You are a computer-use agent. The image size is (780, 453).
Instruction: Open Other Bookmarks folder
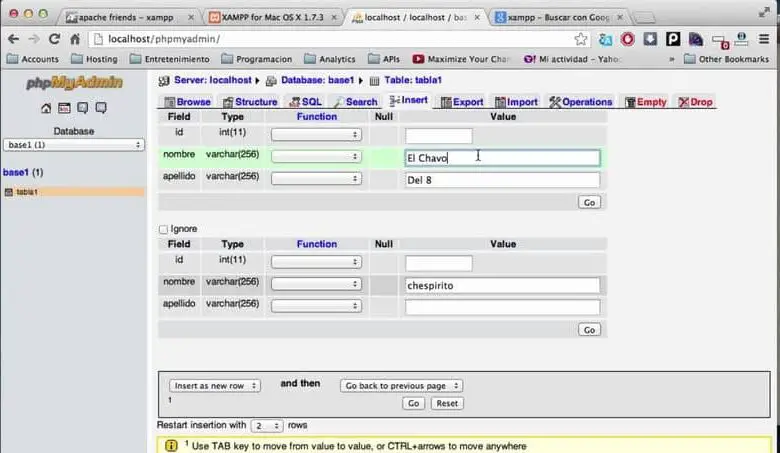[x=726, y=59]
